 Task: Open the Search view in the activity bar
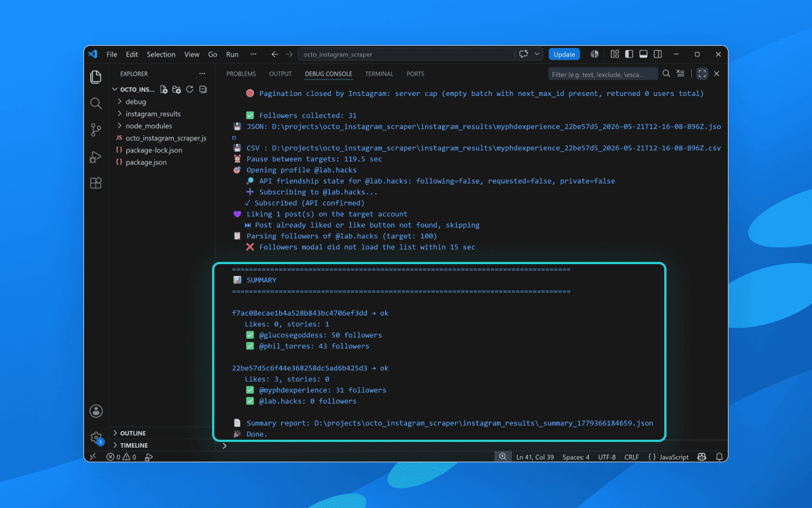click(x=96, y=103)
